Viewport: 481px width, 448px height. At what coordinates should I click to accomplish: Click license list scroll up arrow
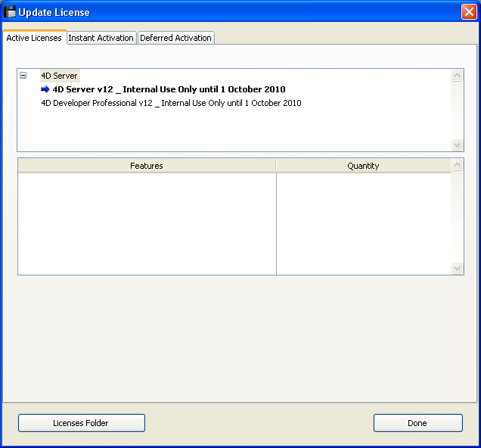point(457,76)
